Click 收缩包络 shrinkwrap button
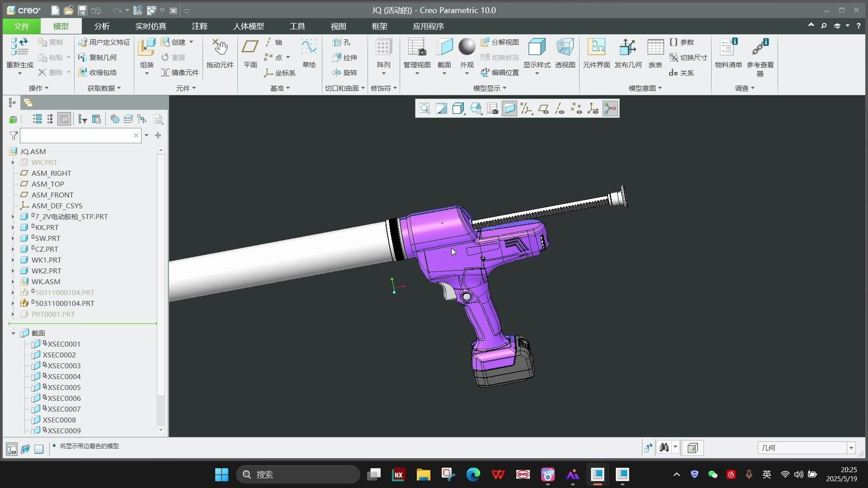Viewport: 868px width, 488px height. coord(97,72)
